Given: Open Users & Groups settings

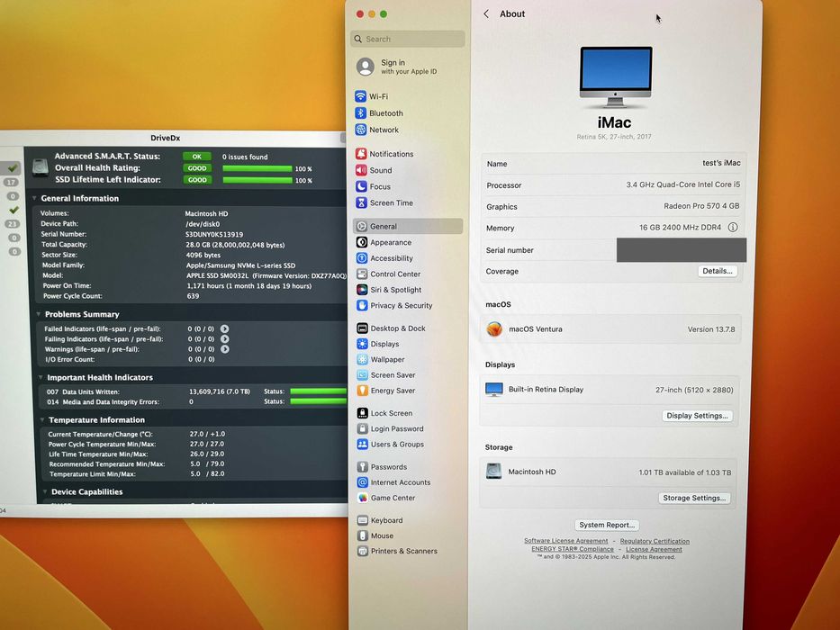Looking at the screenshot, I should point(390,444).
